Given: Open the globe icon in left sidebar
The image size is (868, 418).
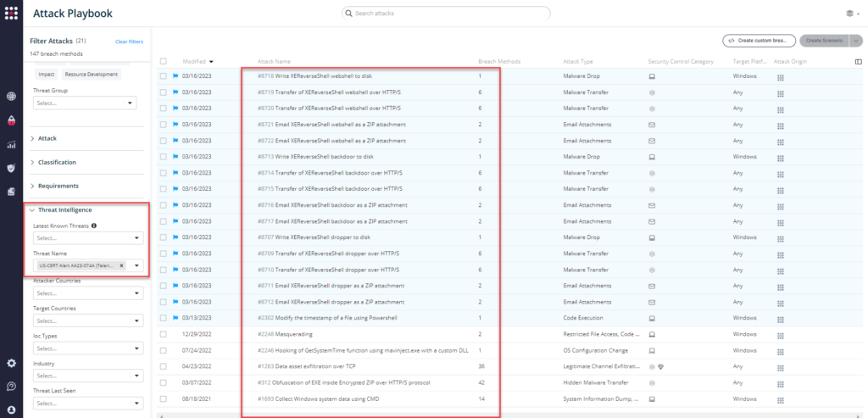Looking at the screenshot, I should click(11, 98).
